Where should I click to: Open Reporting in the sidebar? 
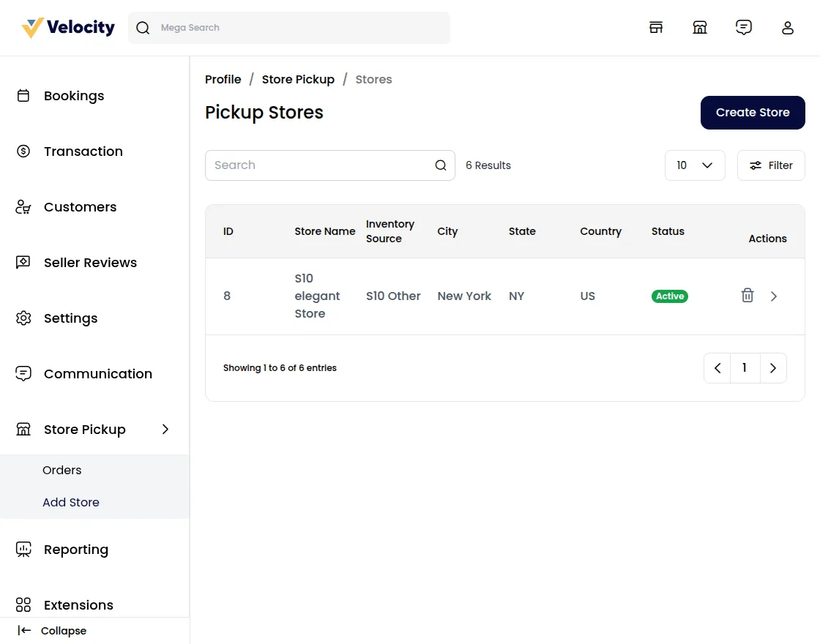point(76,550)
